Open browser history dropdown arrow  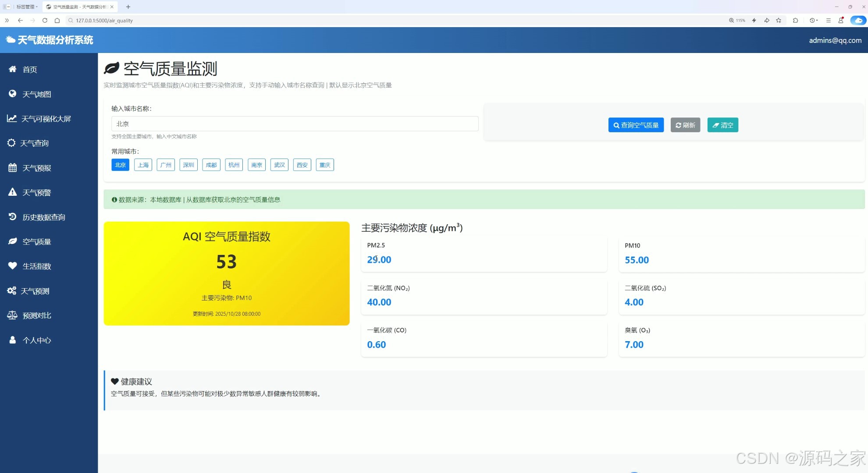[817, 20]
